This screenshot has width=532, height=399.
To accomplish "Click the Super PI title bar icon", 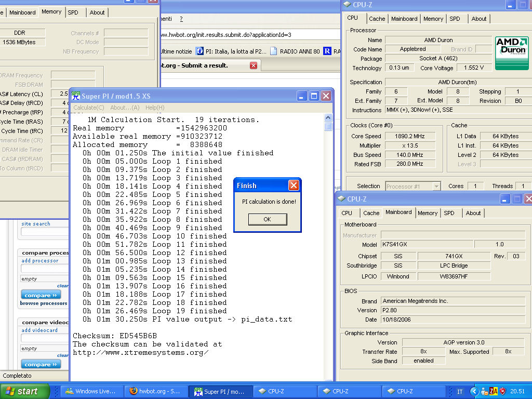I will coord(76,96).
